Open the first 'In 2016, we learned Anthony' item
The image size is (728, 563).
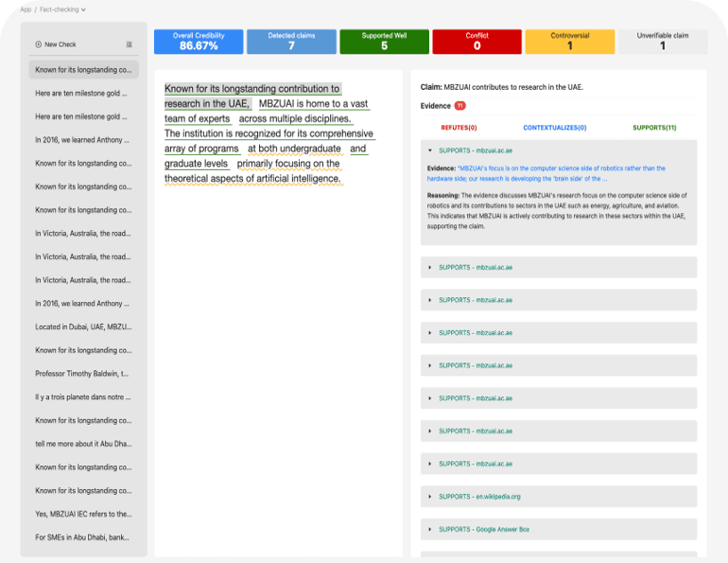click(83, 140)
